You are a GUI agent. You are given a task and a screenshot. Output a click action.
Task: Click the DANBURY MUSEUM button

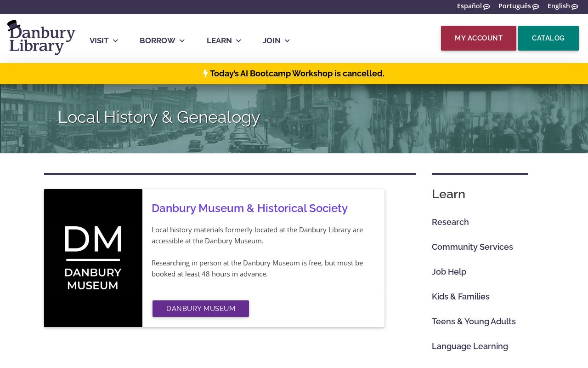pyautogui.click(x=201, y=309)
